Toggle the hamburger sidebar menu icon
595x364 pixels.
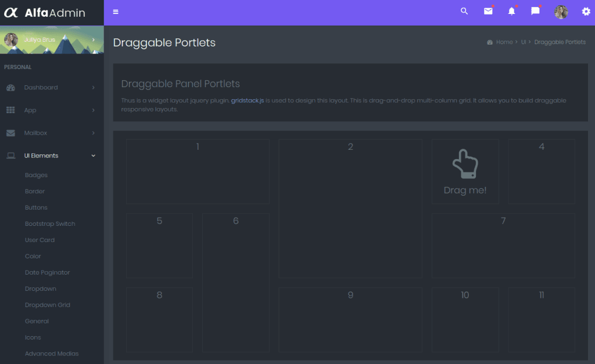pyautogui.click(x=116, y=12)
